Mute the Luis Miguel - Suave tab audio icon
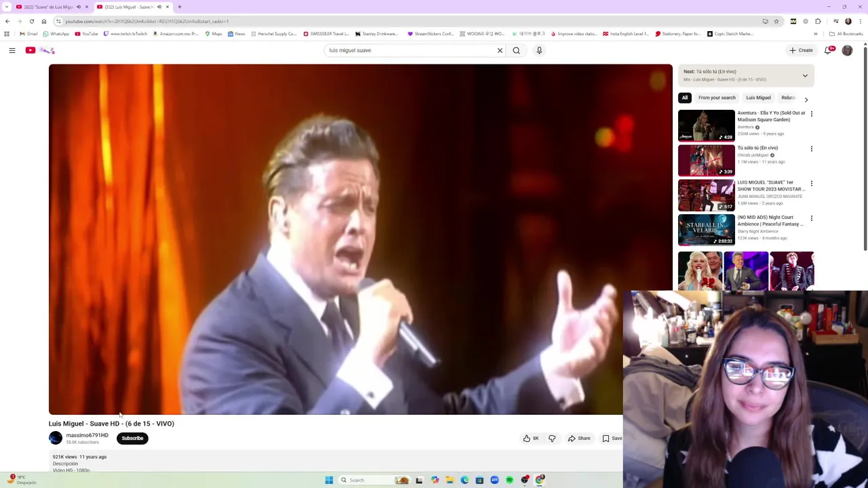Screen dimensions: 868x488 (159, 7)
